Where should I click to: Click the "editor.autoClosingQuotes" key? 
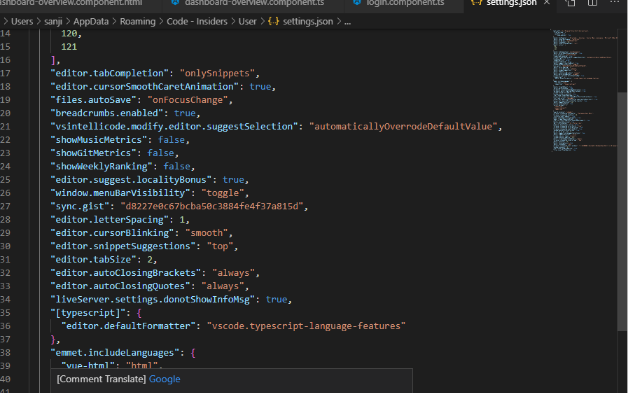(120, 286)
